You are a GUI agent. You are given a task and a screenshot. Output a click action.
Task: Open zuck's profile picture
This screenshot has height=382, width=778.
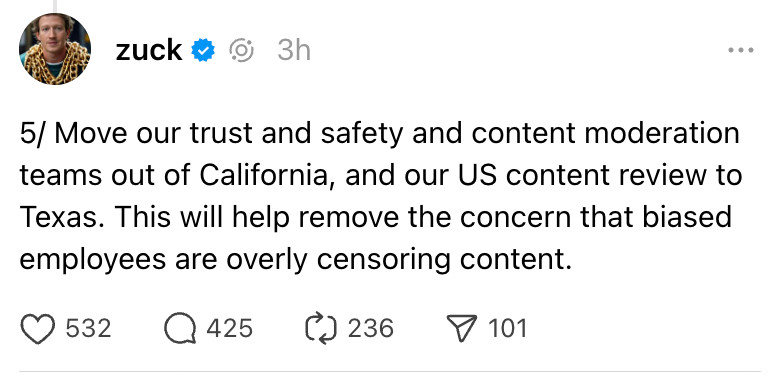(55, 49)
